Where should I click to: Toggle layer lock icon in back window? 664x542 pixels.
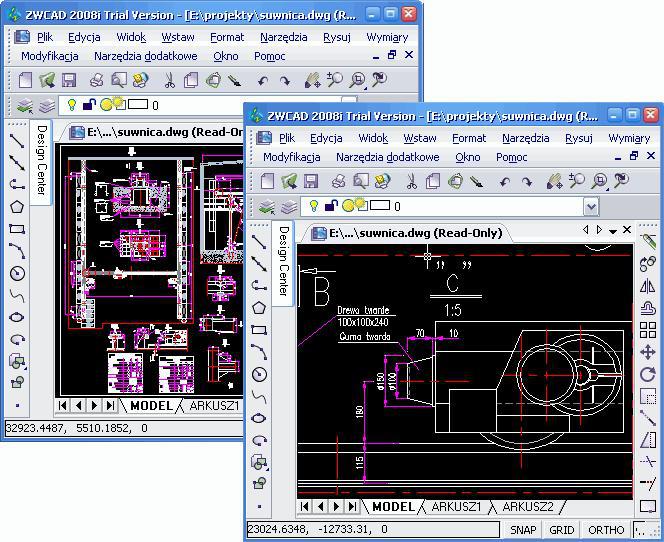pyautogui.click(x=89, y=105)
